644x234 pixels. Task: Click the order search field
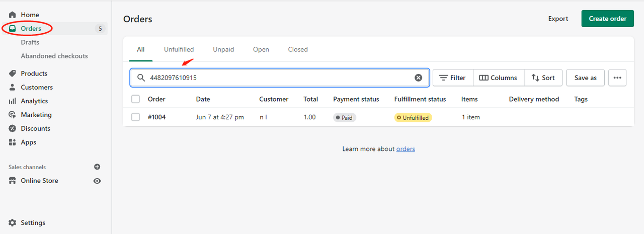pyautogui.click(x=280, y=77)
